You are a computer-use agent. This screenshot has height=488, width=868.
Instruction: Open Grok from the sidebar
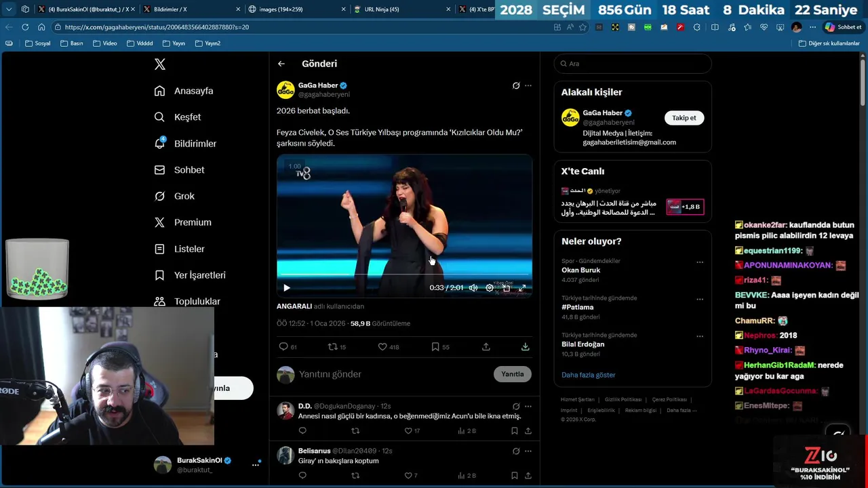point(174,196)
